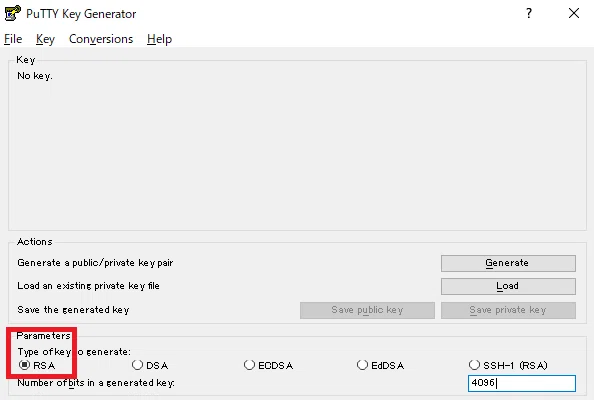The width and height of the screenshot is (594, 400).
Task: Open the Help menu
Action: [x=159, y=39]
